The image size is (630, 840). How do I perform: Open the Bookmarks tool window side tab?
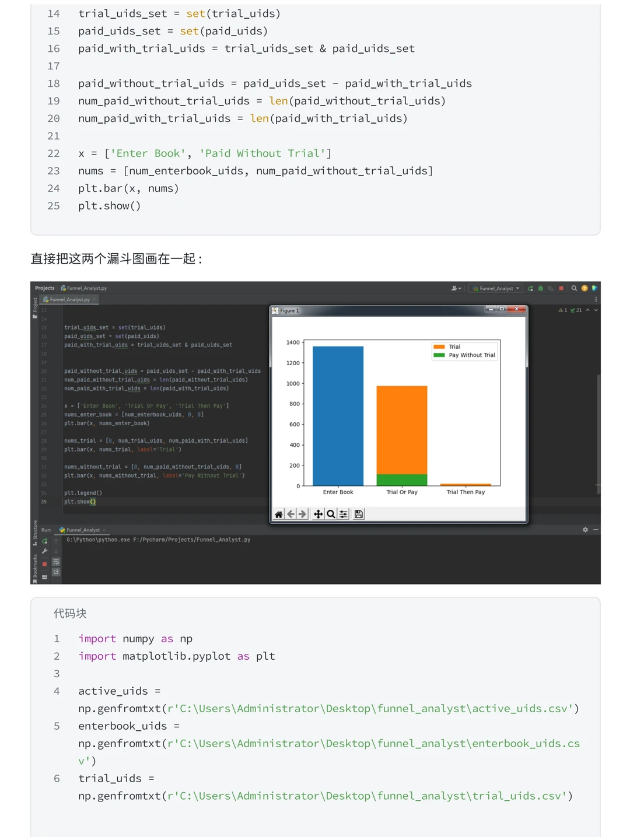35,568
